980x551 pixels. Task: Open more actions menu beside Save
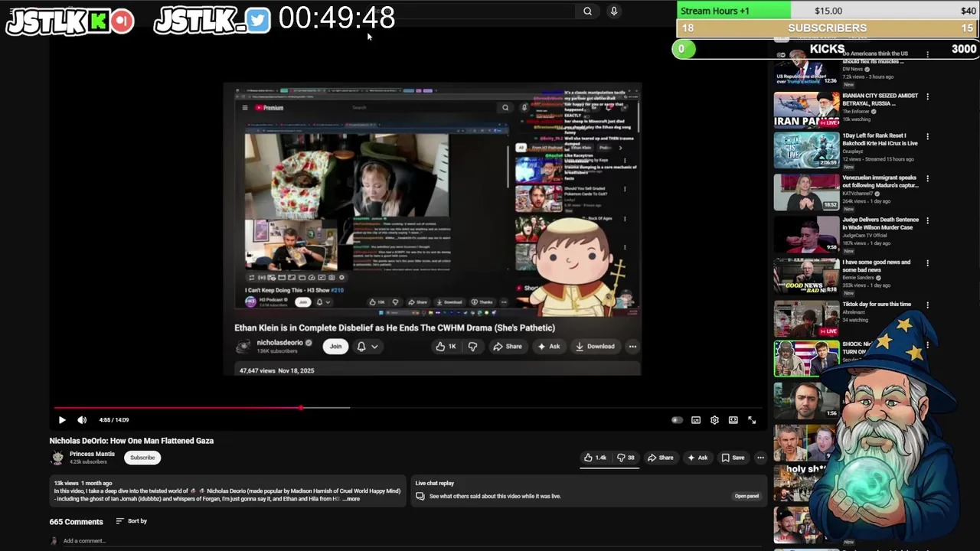760,458
